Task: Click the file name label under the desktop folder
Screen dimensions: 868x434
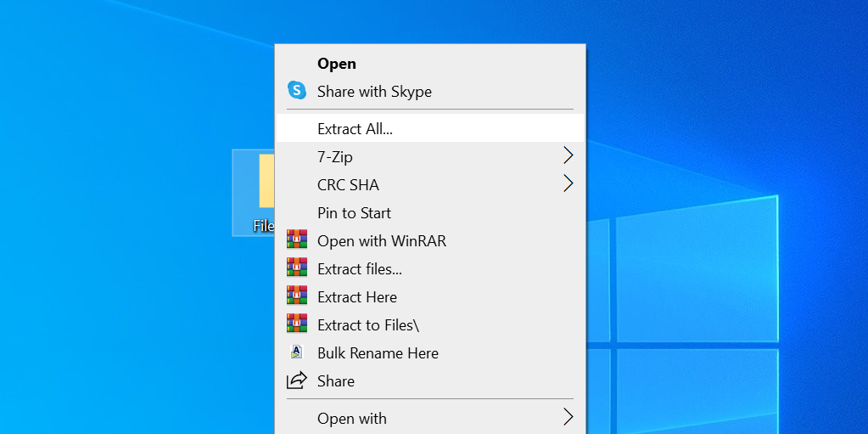Action: (264, 226)
